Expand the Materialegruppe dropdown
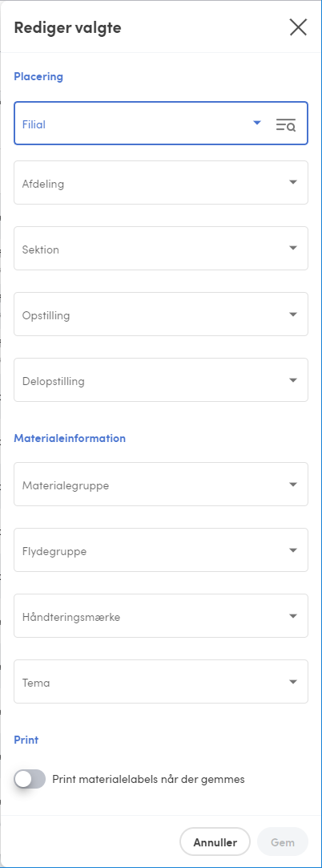 (x=161, y=485)
